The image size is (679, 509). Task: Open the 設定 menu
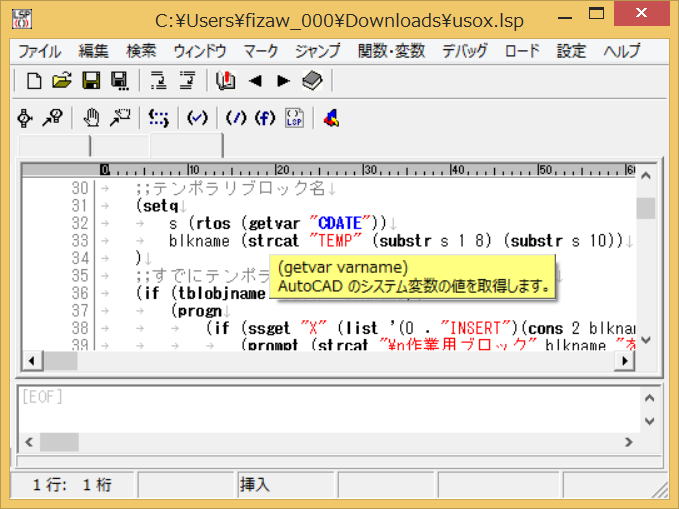(571, 51)
